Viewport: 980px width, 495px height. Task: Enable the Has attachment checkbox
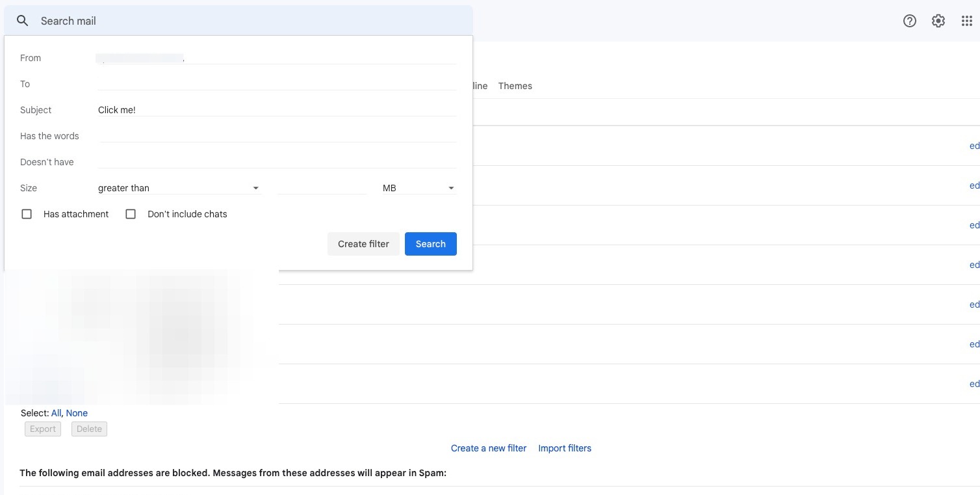27,214
